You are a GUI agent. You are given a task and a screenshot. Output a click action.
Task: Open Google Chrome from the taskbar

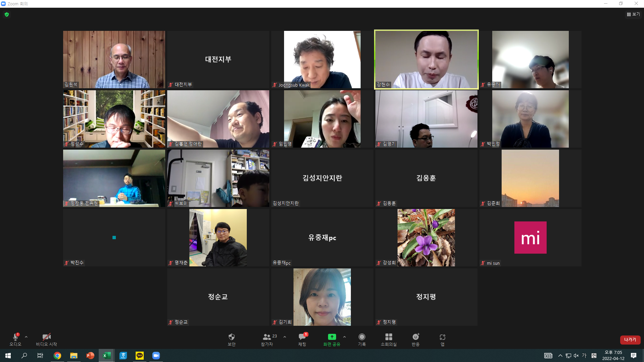coord(57,356)
